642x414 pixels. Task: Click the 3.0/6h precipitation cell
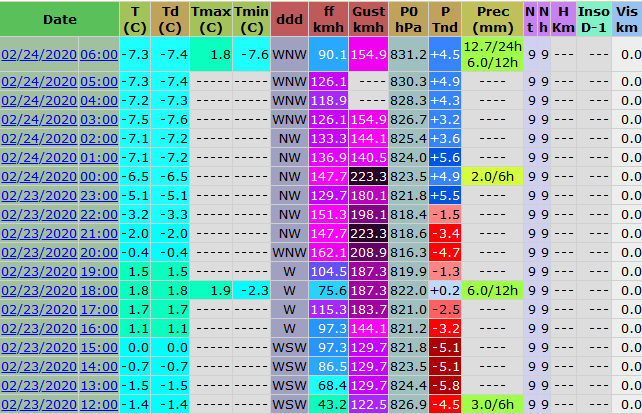[492, 403]
